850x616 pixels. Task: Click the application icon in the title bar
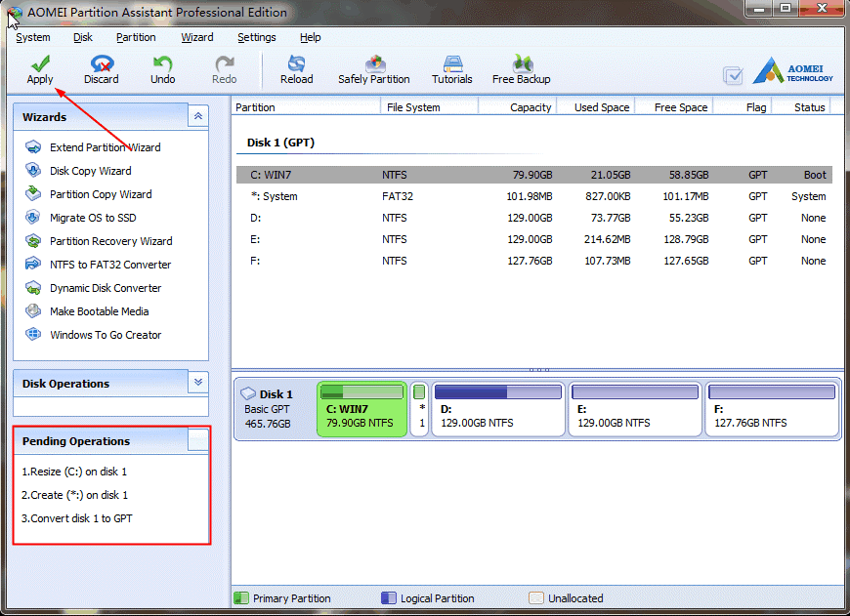(14, 12)
